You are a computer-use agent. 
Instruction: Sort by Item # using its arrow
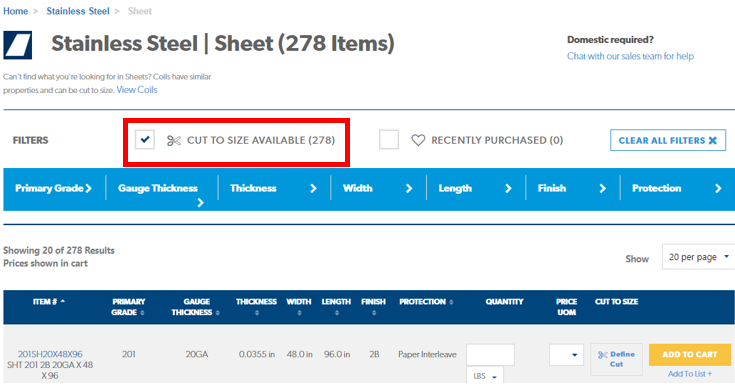[63, 301]
